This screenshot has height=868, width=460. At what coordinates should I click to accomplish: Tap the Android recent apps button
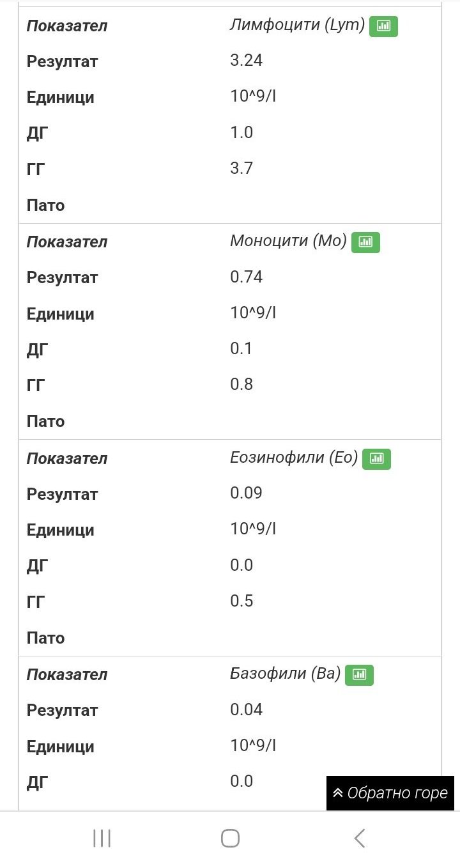(x=102, y=838)
